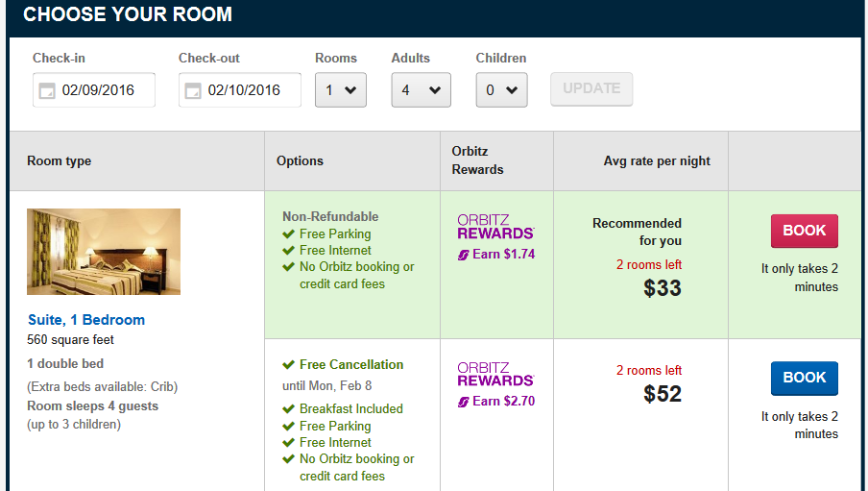Book the $52 free cancellation room
Viewport: 868px width, 491px height.
pyautogui.click(x=805, y=378)
